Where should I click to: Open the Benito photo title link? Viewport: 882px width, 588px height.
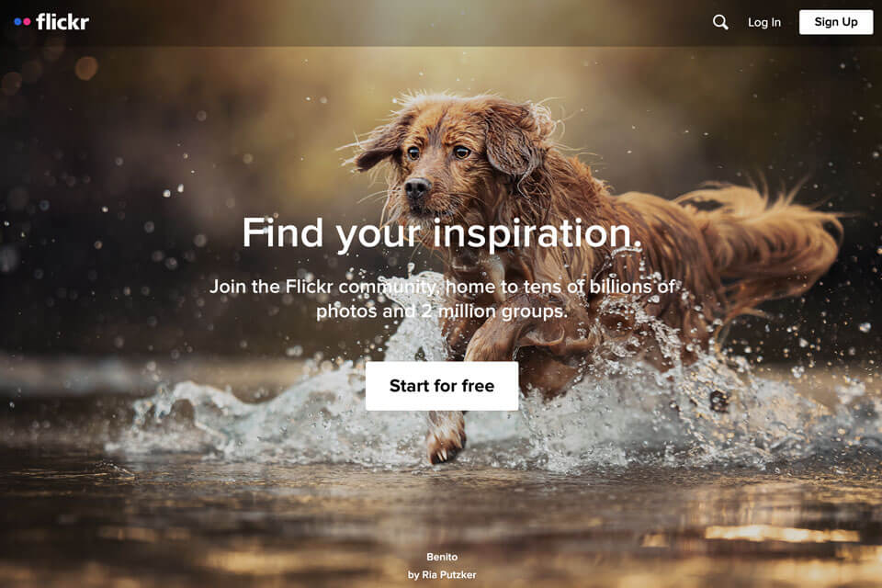pyautogui.click(x=442, y=557)
